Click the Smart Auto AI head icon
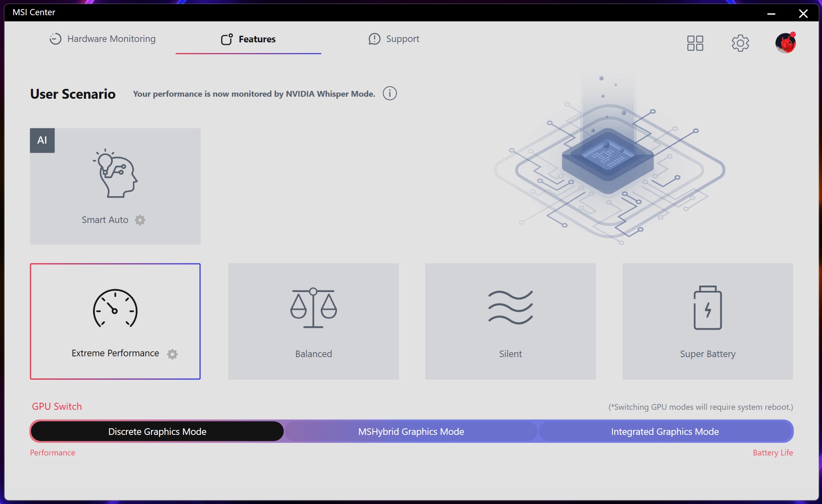Image resolution: width=822 pixels, height=504 pixels. pos(115,173)
